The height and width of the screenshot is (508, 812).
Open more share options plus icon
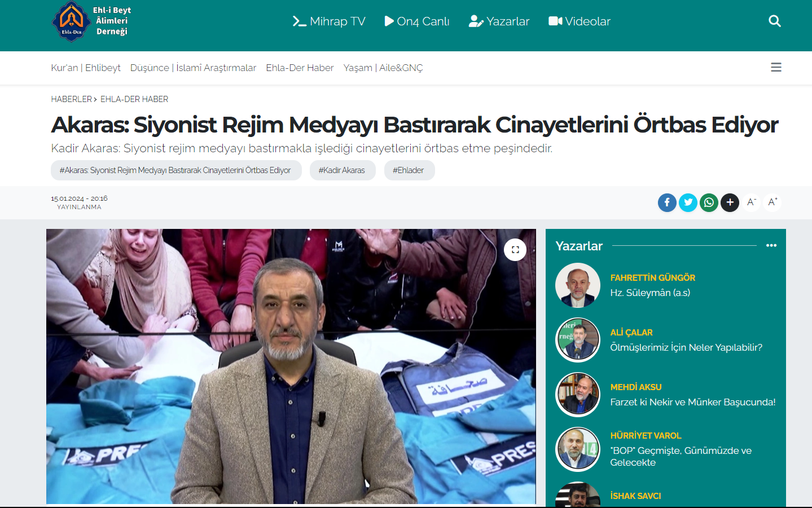[730, 202]
